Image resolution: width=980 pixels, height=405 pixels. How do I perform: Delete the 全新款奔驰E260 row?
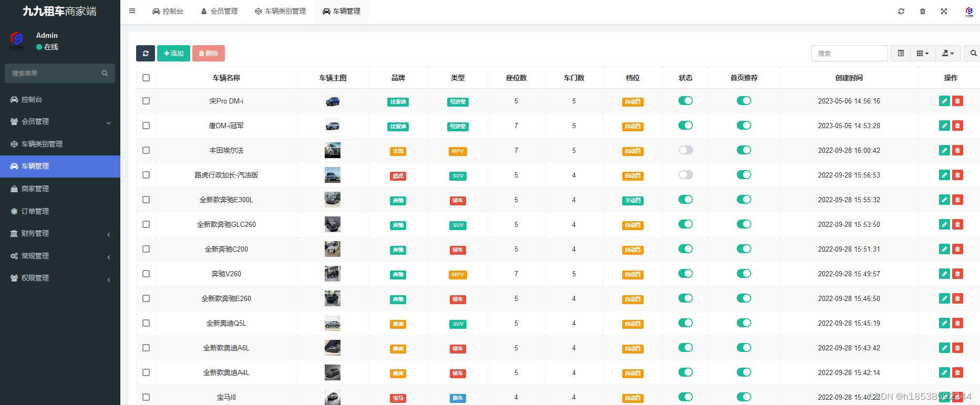coord(957,298)
